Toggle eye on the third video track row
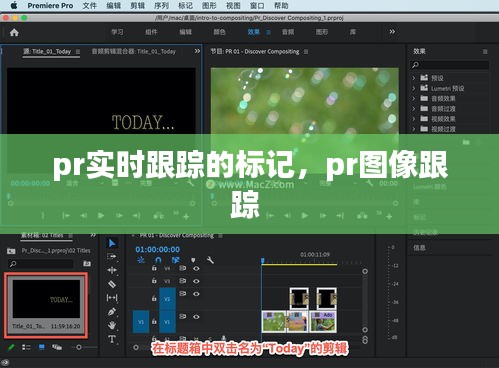 [x=196, y=294]
